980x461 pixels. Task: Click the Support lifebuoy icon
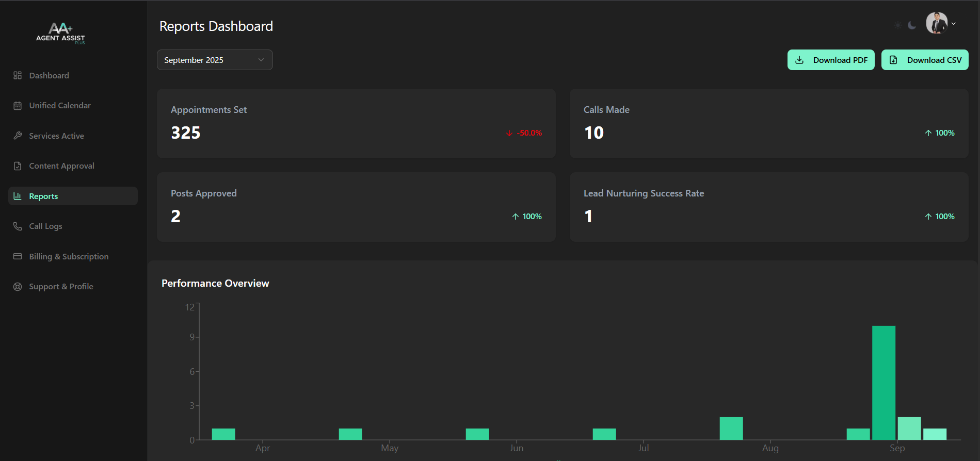click(x=18, y=287)
